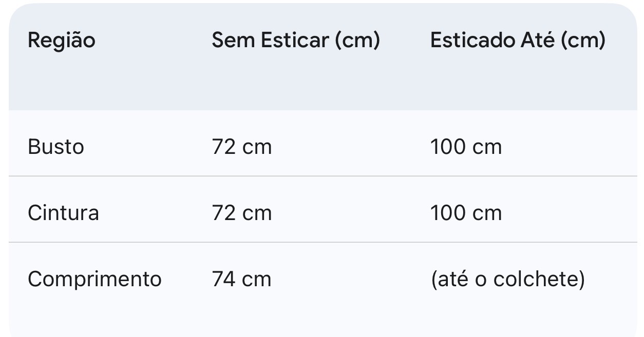The image size is (644, 337).
Task: Click the "(até o colchete)" note cell
Action: coord(507,279)
